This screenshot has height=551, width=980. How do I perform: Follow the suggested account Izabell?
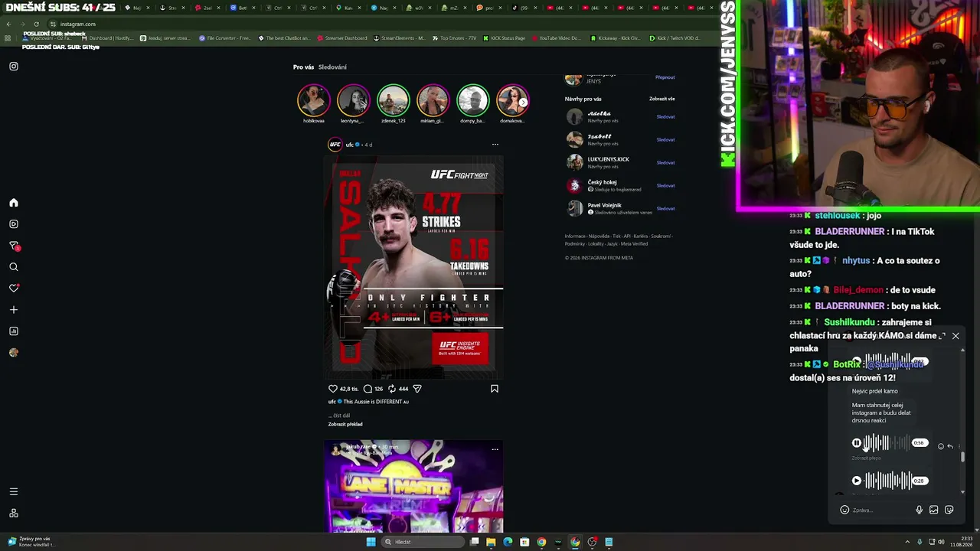coord(665,139)
